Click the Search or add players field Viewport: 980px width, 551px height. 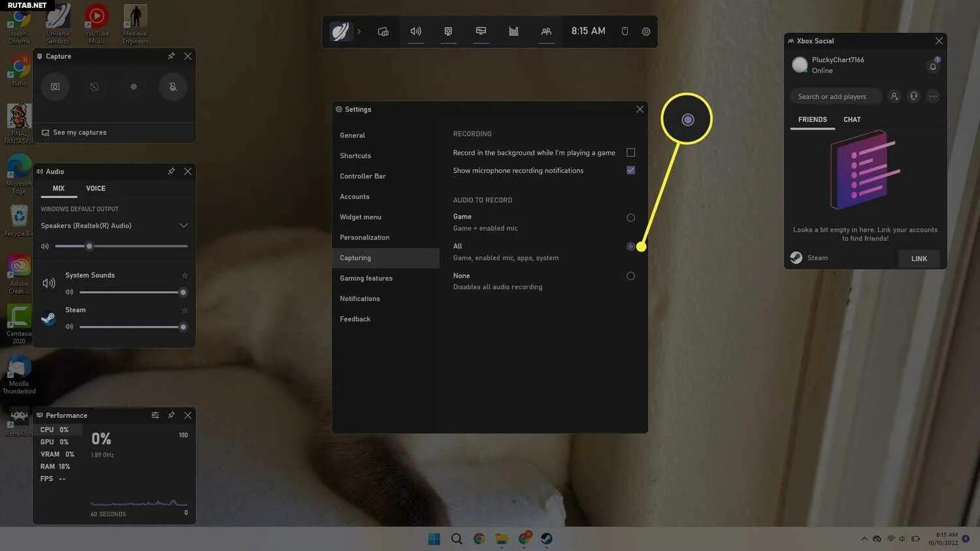click(x=836, y=96)
